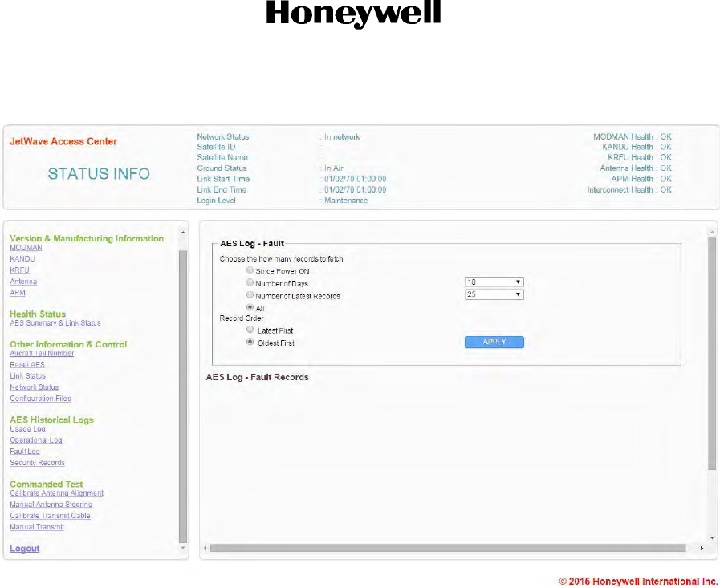Open the APM version information link
Image resolution: width=720 pixels, height=588 pixels.
coord(18,292)
